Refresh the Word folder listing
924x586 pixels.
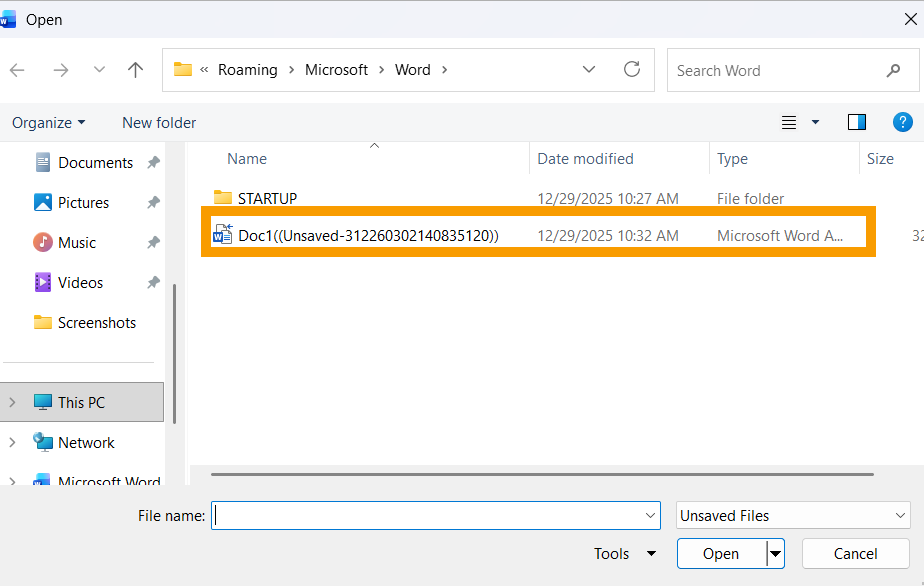pyautogui.click(x=631, y=70)
